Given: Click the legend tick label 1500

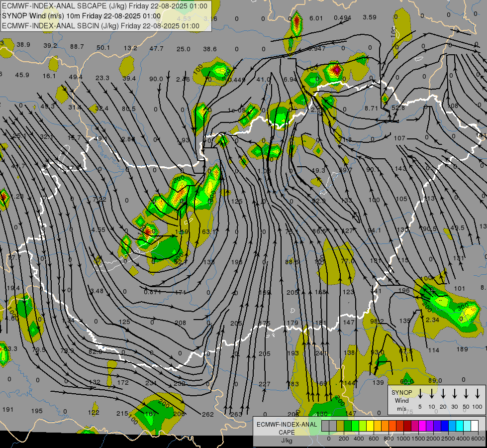Looking at the screenshot, I should pyautogui.click(x=418, y=439).
